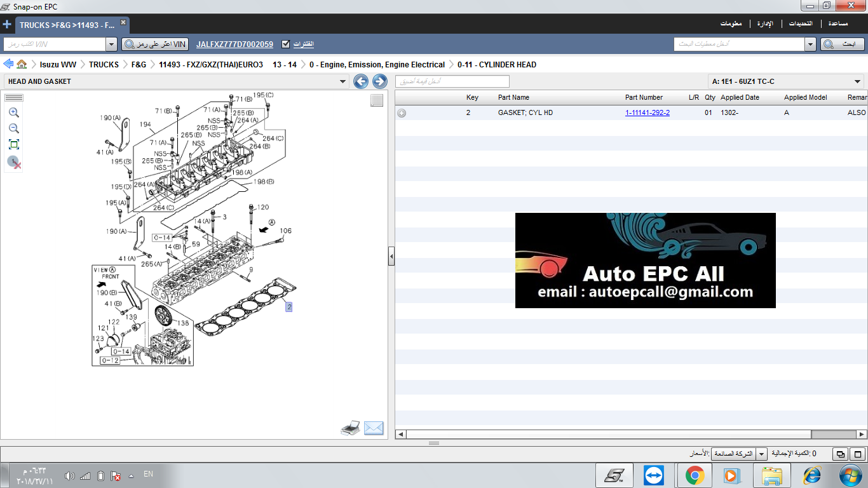Viewport: 868px width, 488px height.
Task: Go to 0 - Engine, Emission breadcrumb
Action: click(377, 65)
